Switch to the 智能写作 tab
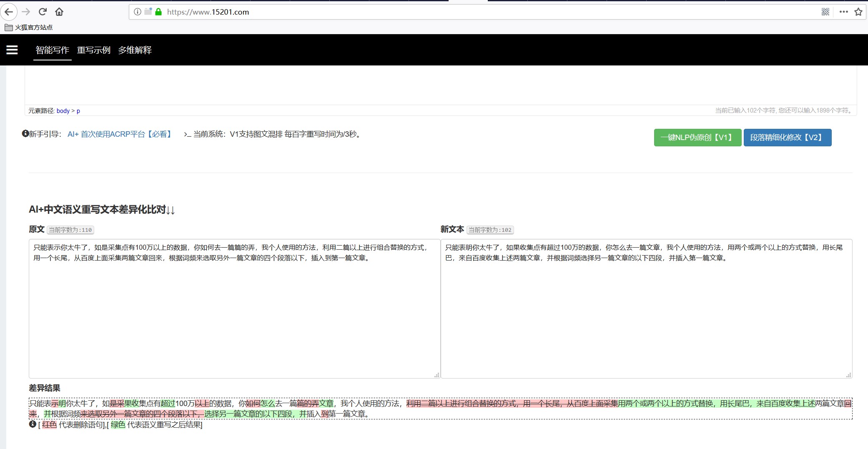Viewport: 868px width, 449px height. (53, 50)
